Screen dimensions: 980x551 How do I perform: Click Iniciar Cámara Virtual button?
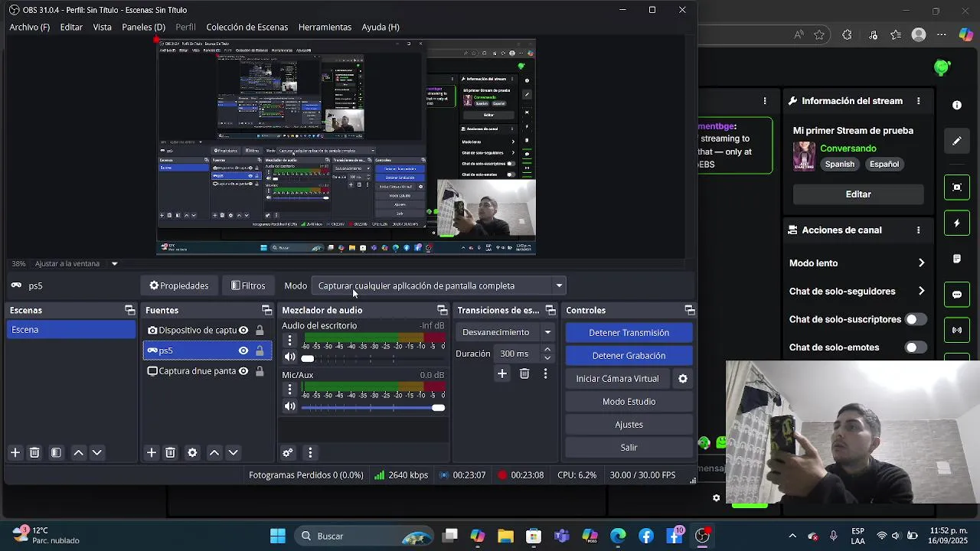click(617, 379)
